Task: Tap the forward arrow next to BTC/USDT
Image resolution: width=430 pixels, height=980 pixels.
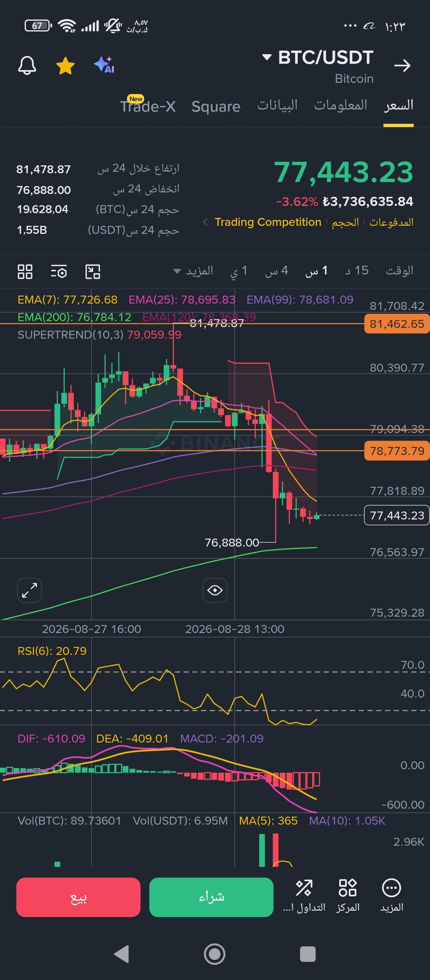Action: tap(402, 65)
